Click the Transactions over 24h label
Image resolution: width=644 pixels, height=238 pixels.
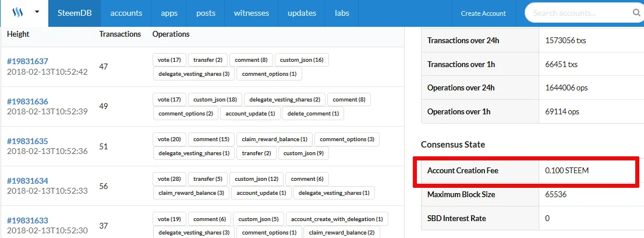click(x=463, y=40)
